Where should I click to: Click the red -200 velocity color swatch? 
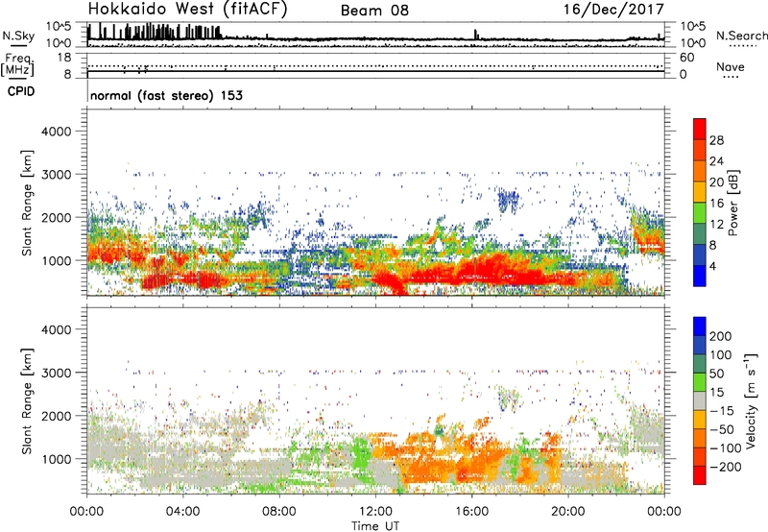tap(700, 475)
